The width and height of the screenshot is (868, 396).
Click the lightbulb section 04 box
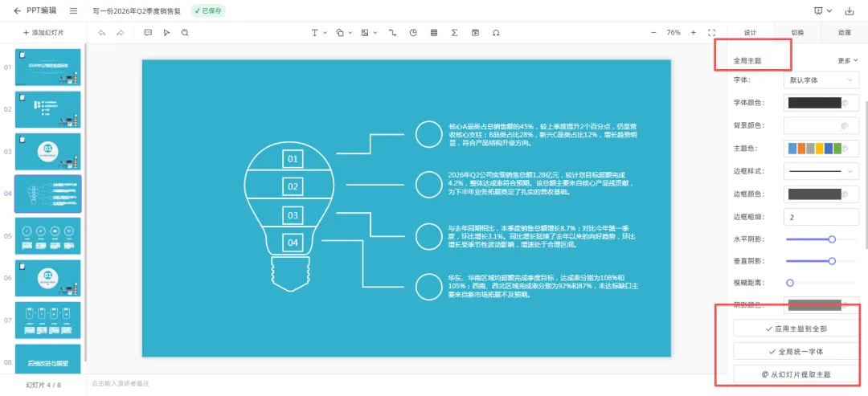[x=293, y=243]
